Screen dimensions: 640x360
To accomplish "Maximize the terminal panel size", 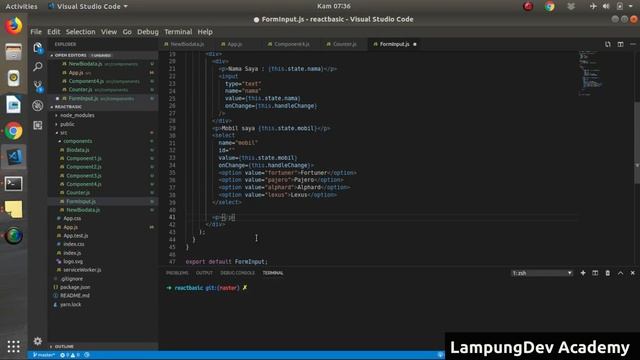I will click(620, 273).
